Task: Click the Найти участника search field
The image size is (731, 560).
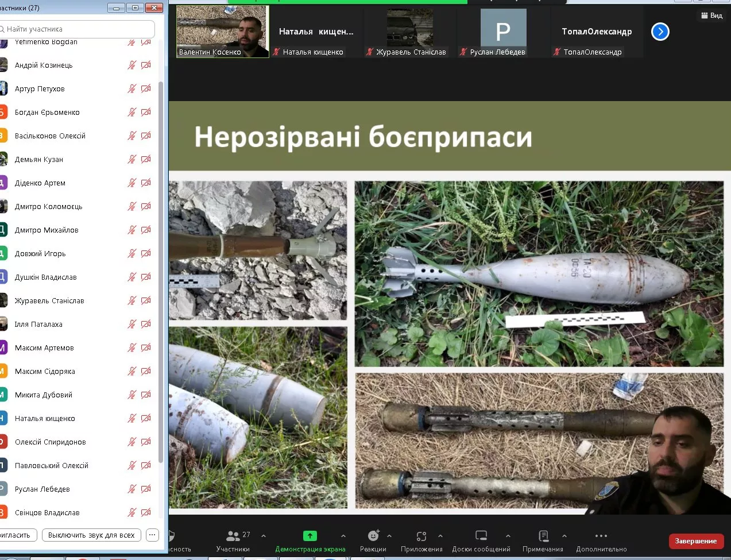Action: pos(78,29)
